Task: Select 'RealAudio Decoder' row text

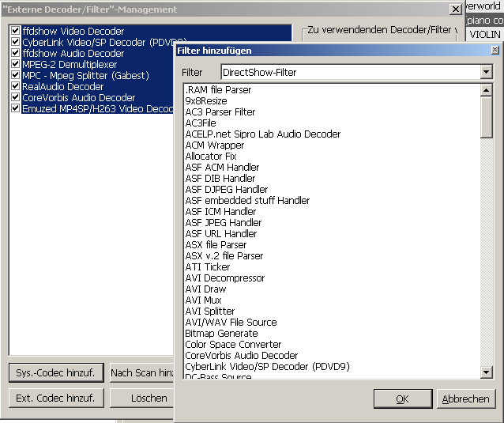Action: [x=62, y=86]
